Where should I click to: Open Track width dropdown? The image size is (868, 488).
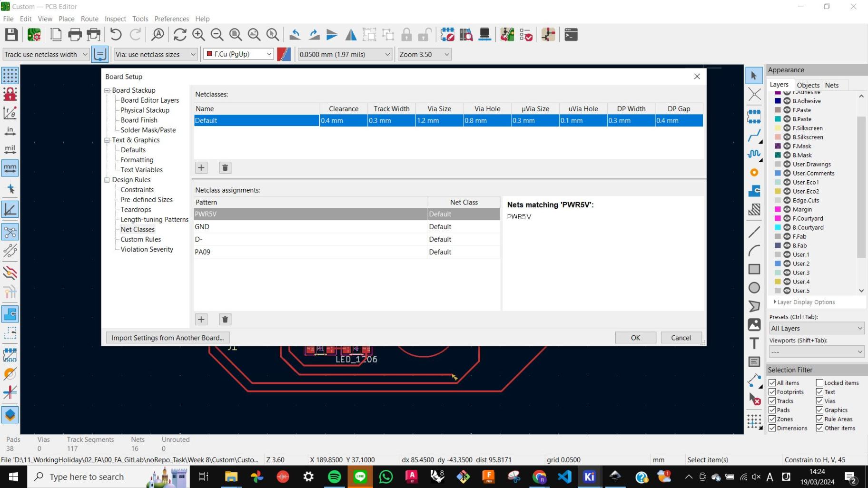tap(46, 54)
